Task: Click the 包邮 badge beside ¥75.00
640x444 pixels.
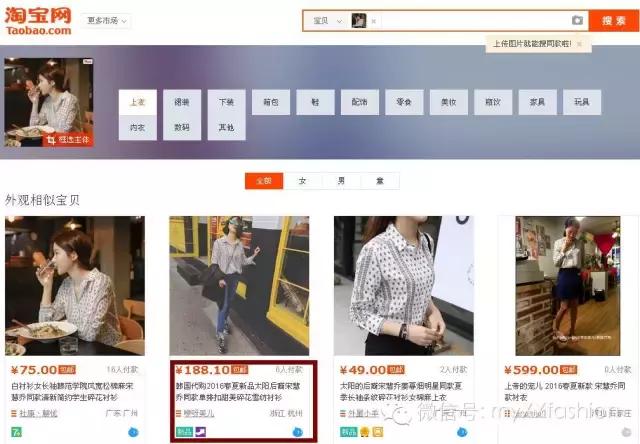Action: click(x=67, y=370)
